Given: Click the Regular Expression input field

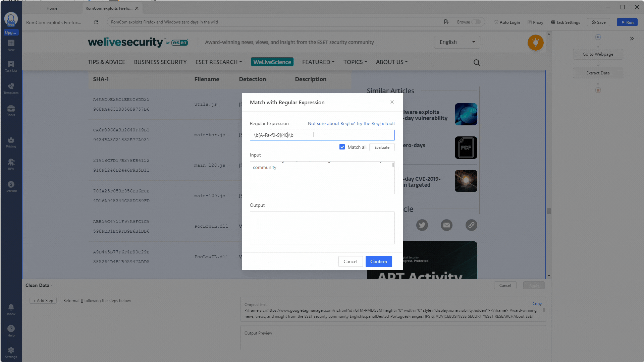Looking at the screenshot, I should (322, 135).
